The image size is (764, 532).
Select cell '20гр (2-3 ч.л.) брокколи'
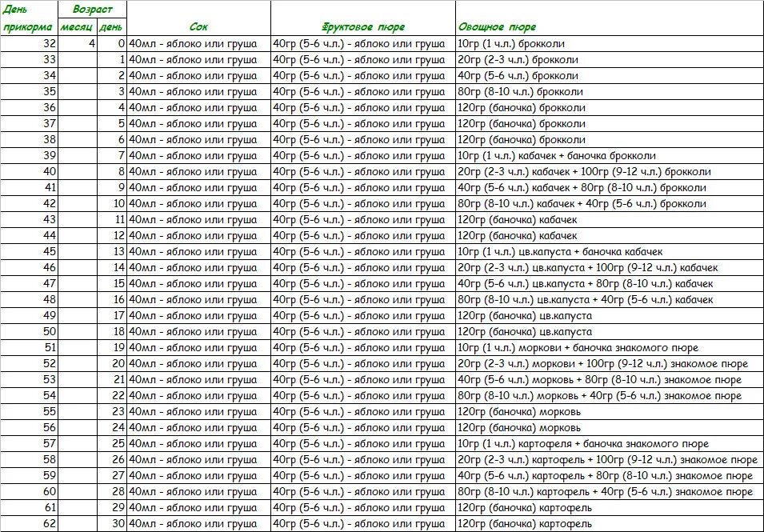tap(610, 60)
